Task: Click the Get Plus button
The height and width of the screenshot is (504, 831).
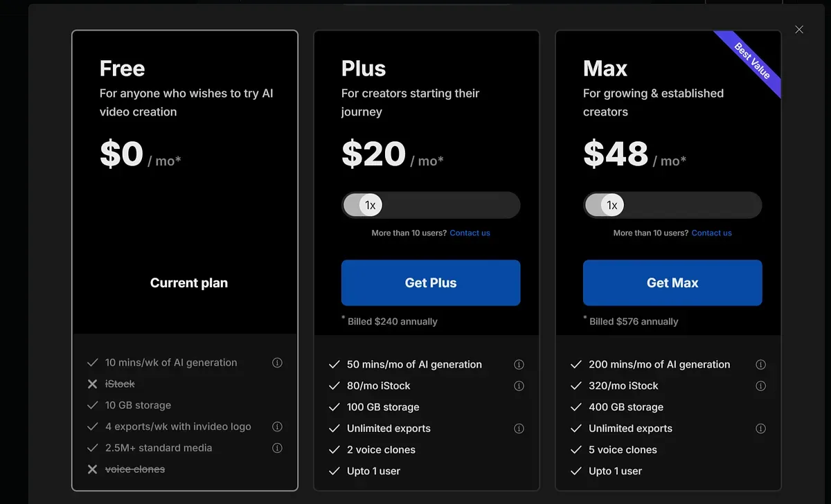Action: click(431, 282)
